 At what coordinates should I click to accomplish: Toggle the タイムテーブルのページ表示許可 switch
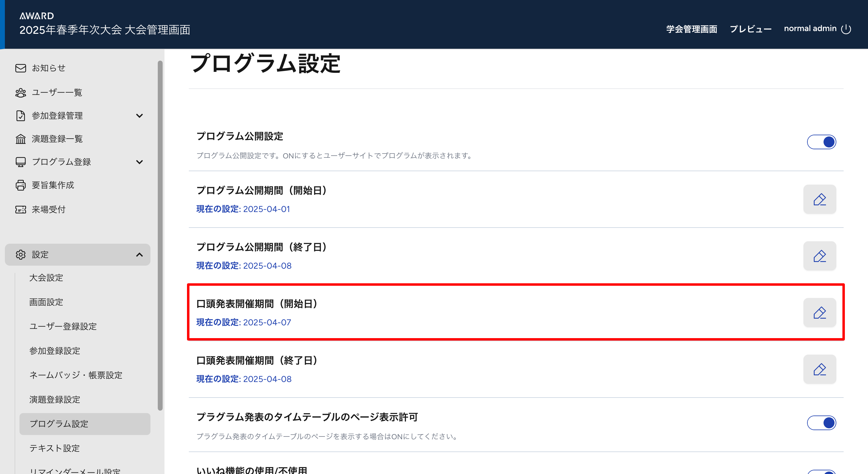point(821,423)
